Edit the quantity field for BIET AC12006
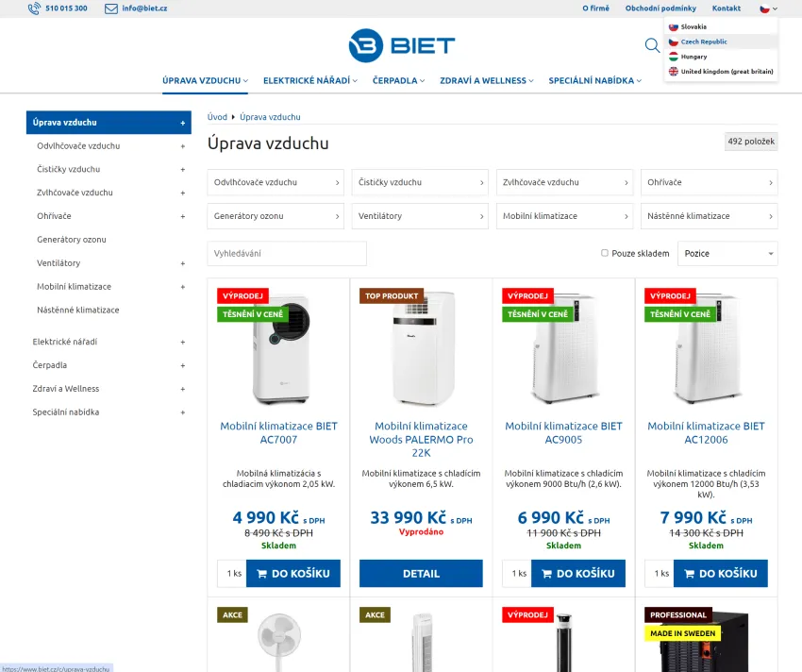 (x=660, y=573)
